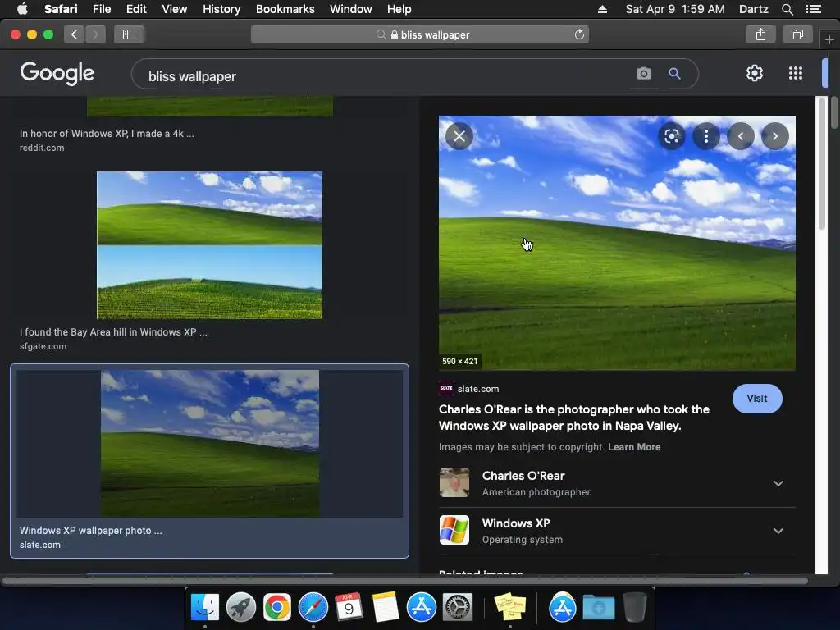This screenshot has height=630, width=840.
Task: Open the Trash in Dock
Action: point(635,607)
